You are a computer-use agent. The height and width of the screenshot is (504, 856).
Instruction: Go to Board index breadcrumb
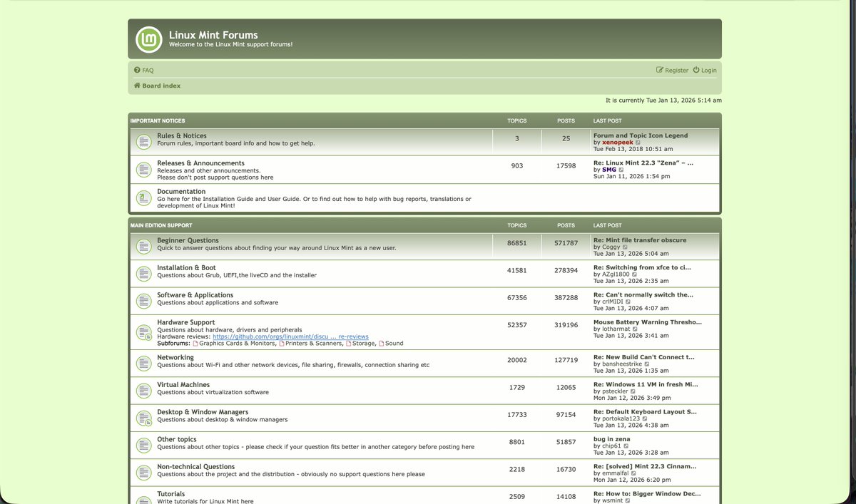click(161, 86)
